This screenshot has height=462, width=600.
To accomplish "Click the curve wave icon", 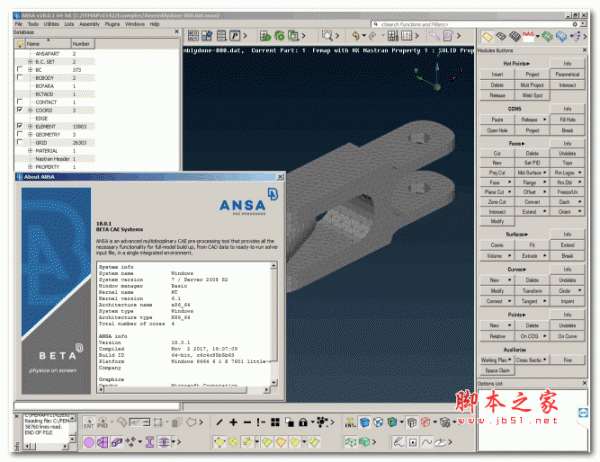I will 426,442.
